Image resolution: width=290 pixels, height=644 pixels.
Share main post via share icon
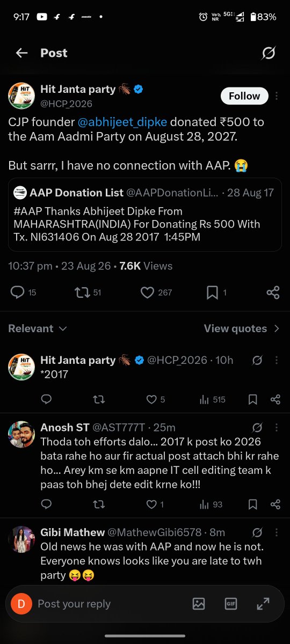point(273,292)
